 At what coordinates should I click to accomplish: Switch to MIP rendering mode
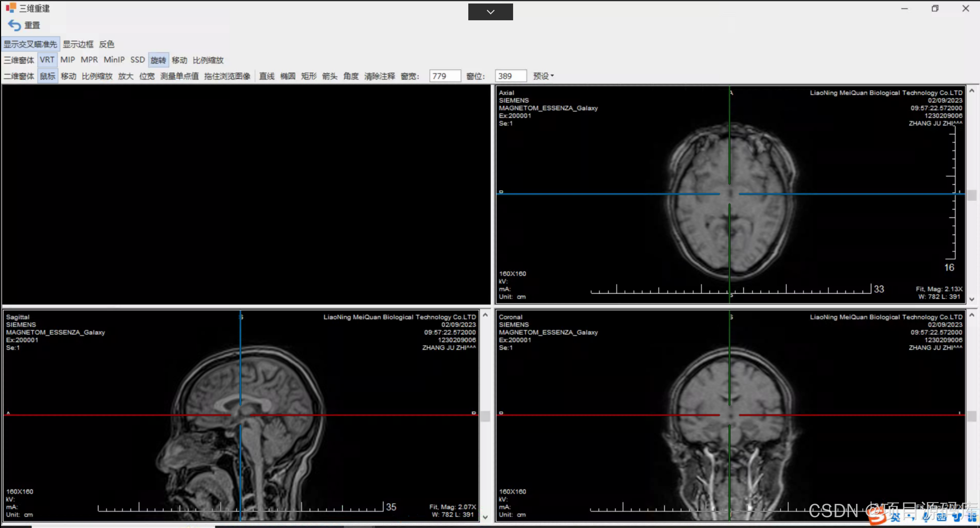click(x=67, y=60)
